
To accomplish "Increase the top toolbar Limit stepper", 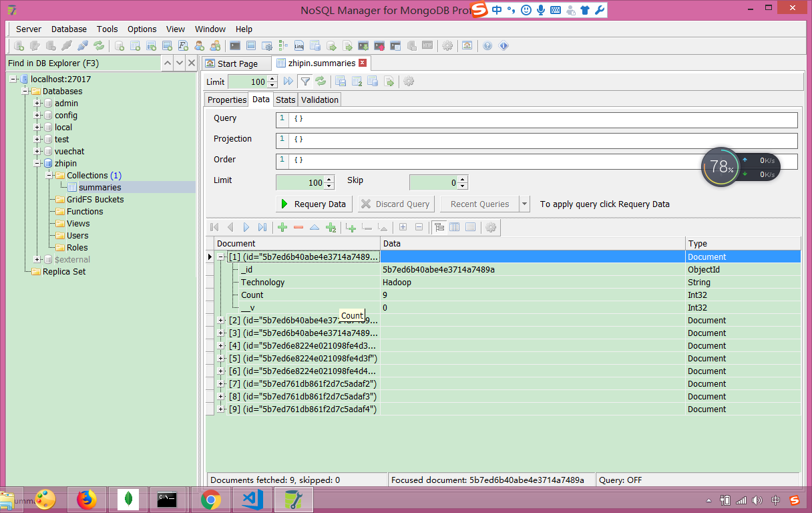I will point(272,78).
